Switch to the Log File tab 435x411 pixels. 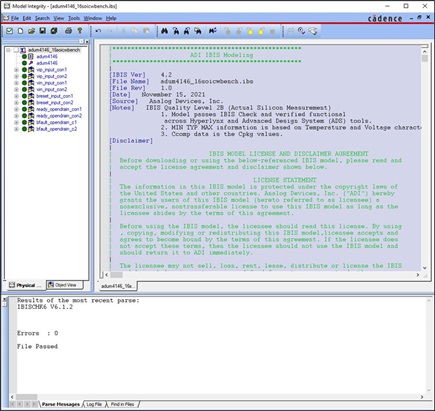(94, 404)
